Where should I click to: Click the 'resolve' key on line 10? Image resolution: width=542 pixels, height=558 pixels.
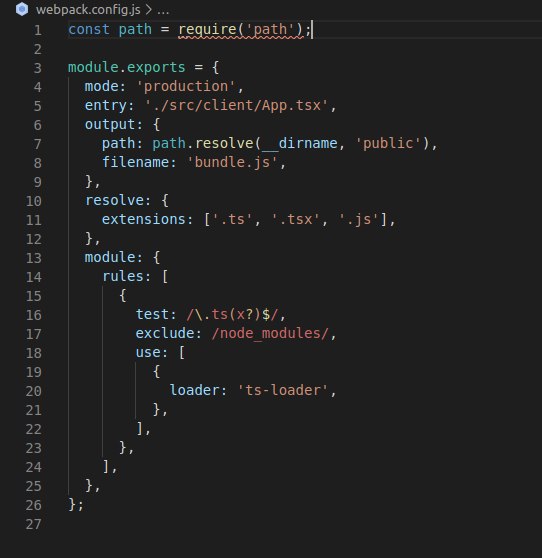click(114, 200)
